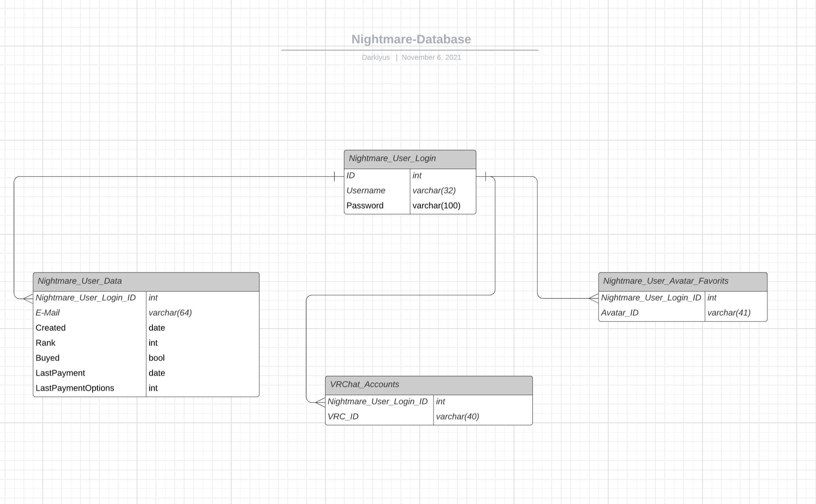The height and width of the screenshot is (504, 816).
Task: Select the varchar(64) type cell
Action: 203,313
